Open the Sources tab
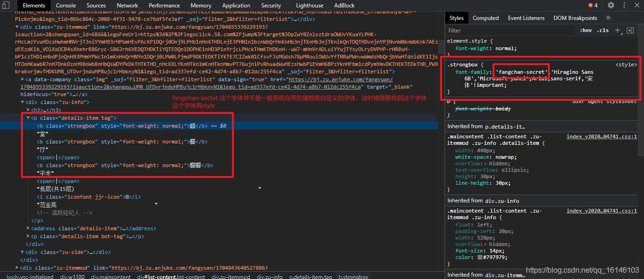This screenshot has height=279, width=644. pyautogui.click(x=96, y=6)
